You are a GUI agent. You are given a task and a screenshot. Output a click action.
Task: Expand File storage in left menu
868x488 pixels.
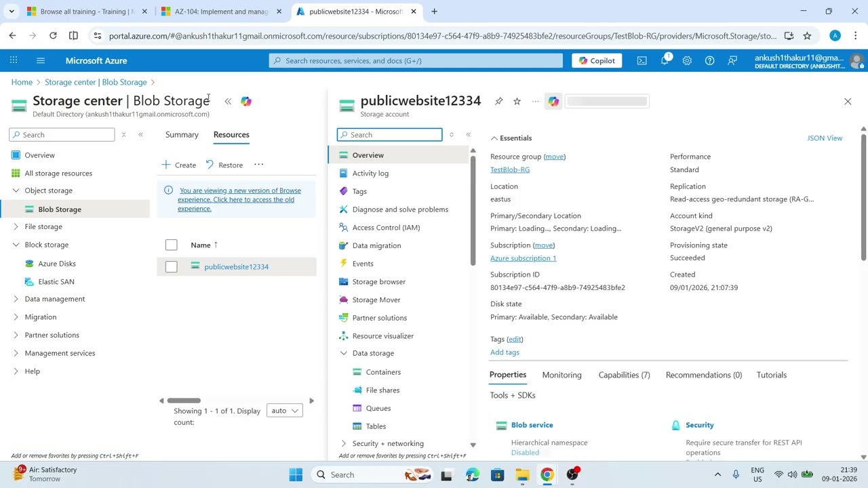pyautogui.click(x=16, y=226)
